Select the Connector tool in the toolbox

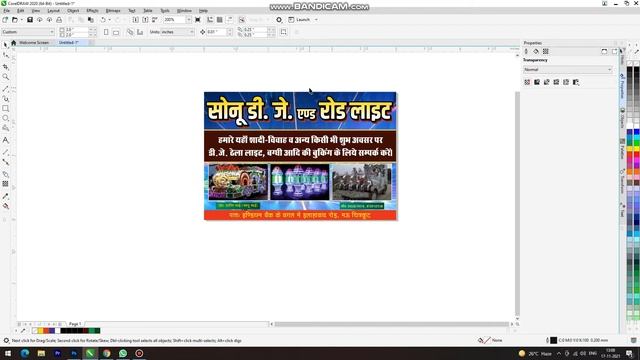(5, 162)
